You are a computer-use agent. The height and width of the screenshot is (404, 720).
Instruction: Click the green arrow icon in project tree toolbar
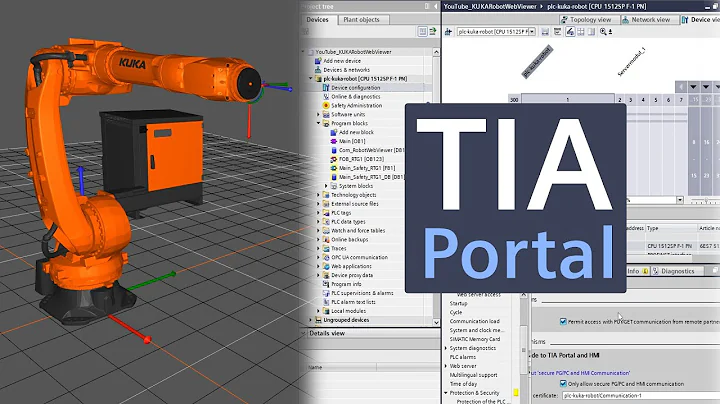pos(433,31)
